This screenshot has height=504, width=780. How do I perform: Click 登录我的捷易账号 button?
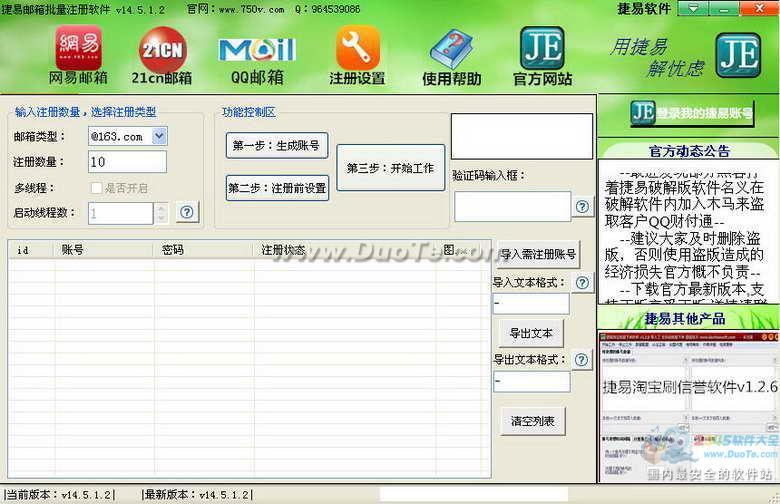[x=692, y=113]
